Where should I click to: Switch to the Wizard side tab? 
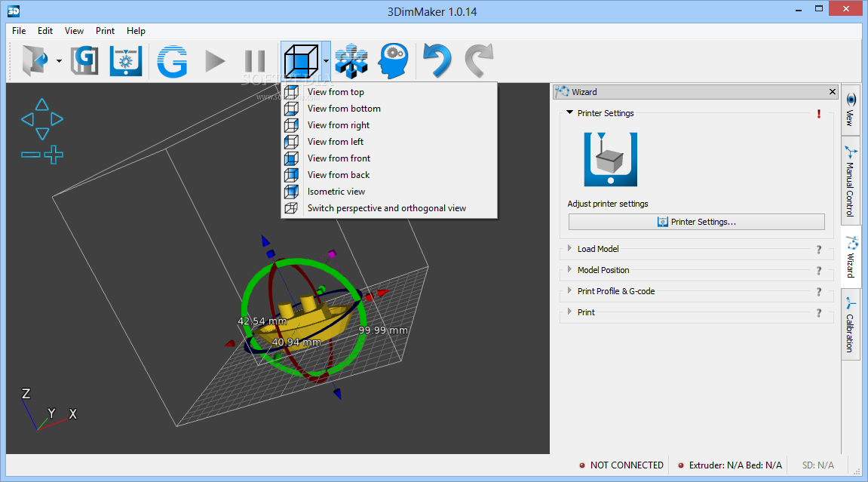[851, 256]
